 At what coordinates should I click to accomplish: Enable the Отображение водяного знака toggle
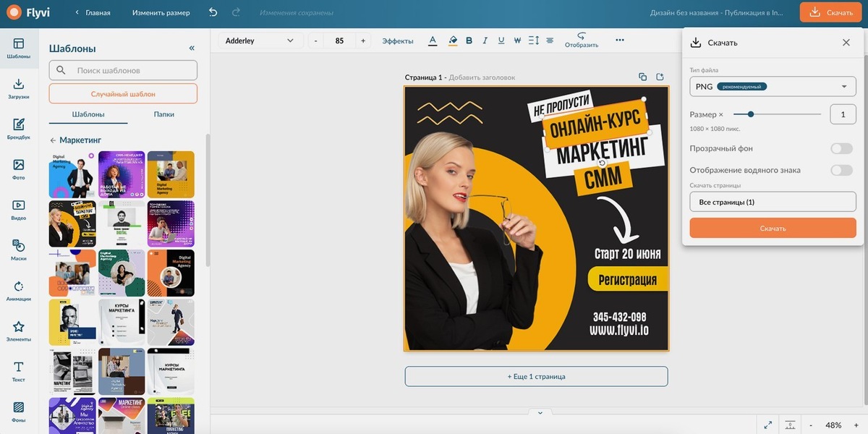(841, 170)
